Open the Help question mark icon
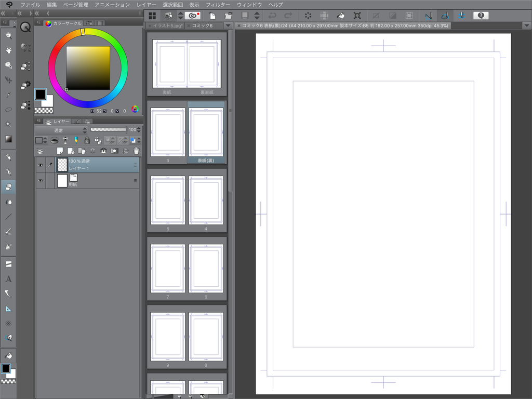The height and width of the screenshot is (399, 532). [481, 16]
